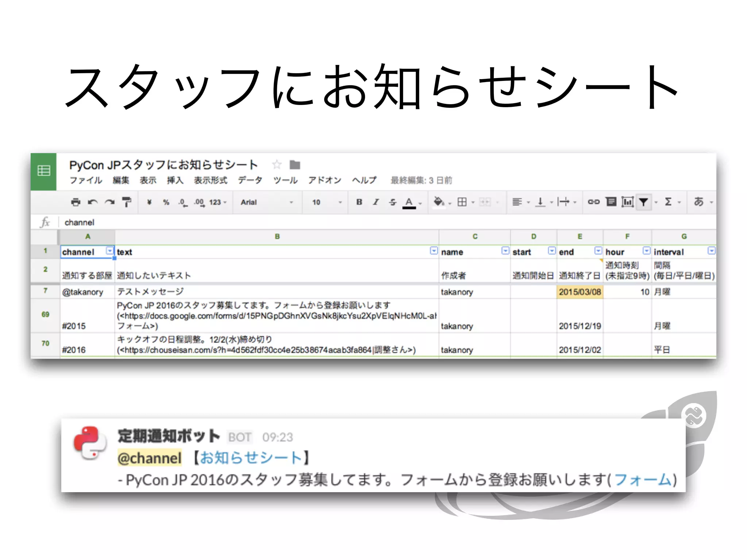Click the spreadsheet title text
Screen dimensions: 747x560
tap(163, 165)
